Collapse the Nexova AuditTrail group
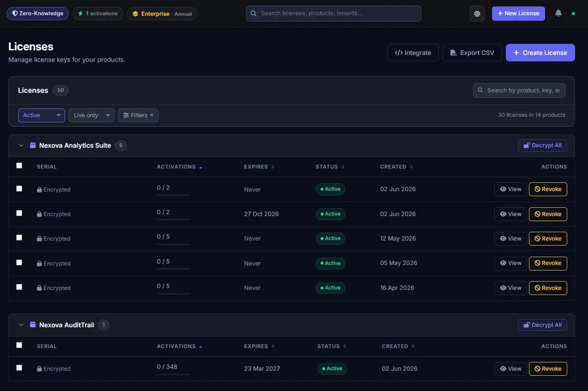 pyautogui.click(x=21, y=325)
